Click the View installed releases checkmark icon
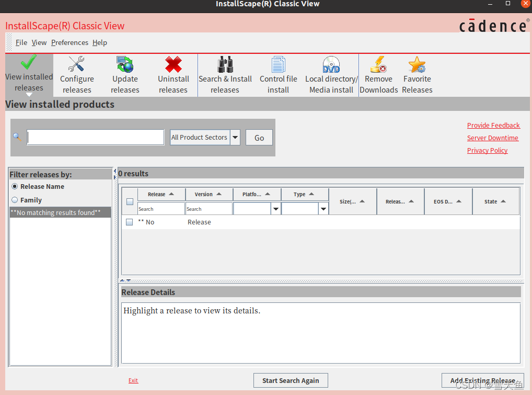Screen dimensions: 532x395 click(29, 63)
